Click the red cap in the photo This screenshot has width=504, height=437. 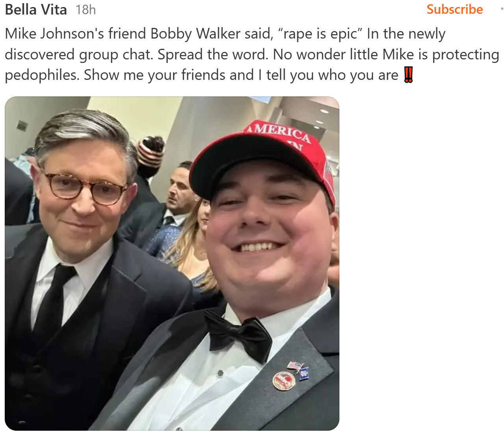pyautogui.click(x=268, y=157)
